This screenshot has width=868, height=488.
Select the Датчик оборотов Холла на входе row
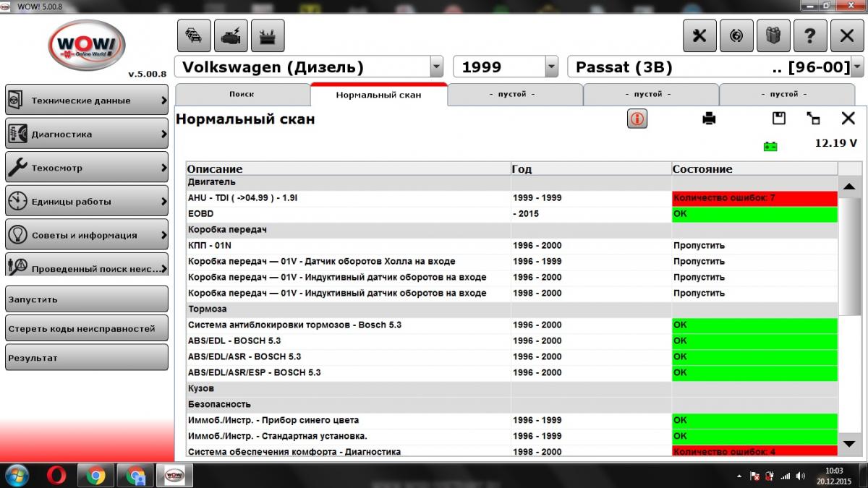coord(512,262)
